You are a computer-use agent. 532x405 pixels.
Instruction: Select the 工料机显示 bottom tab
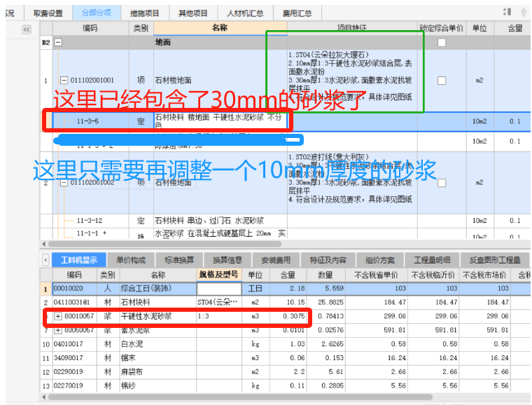click(x=79, y=260)
